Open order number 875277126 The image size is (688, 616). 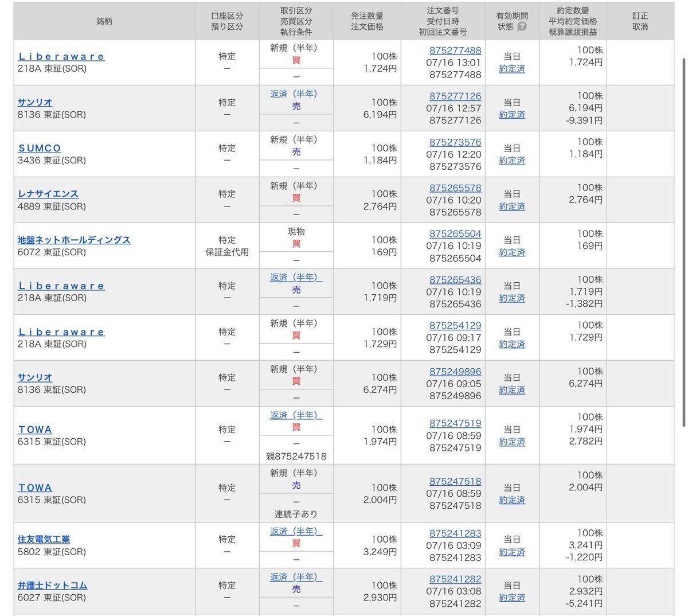point(455,96)
